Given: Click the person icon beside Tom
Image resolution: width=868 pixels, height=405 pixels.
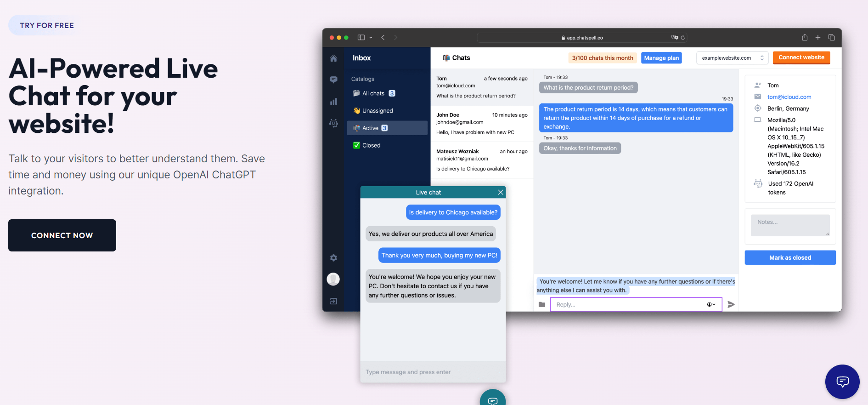Looking at the screenshot, I should click(x=758, y=85).
